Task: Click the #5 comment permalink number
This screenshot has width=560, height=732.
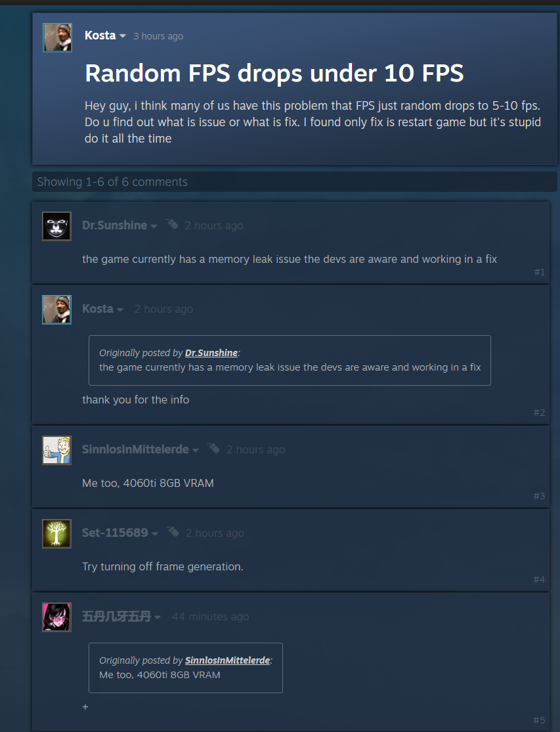Action: [x=539, y=720]
